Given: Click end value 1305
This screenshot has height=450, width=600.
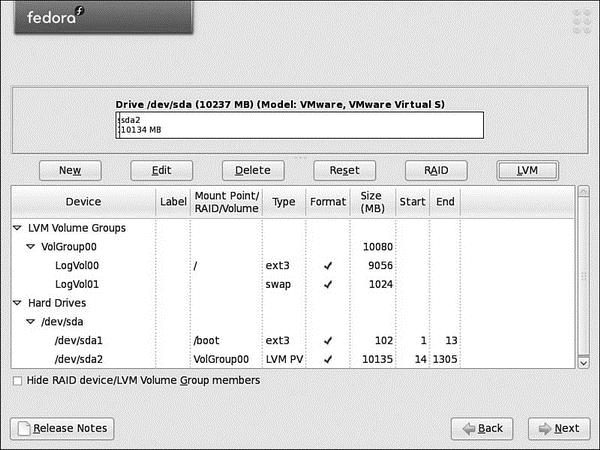Looking at the screenshot, I should click(445, 359).
